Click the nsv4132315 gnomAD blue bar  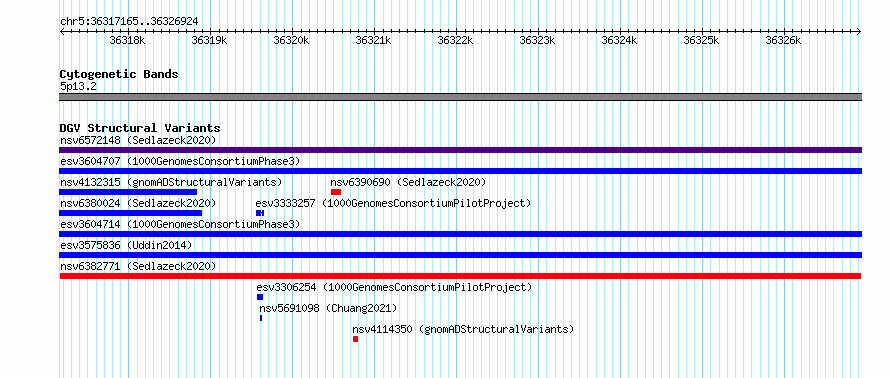(128, 192)
